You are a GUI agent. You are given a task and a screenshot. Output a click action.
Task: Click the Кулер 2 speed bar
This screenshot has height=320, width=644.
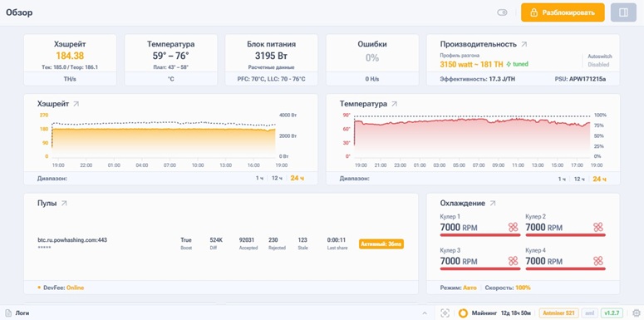pos(566,235)
